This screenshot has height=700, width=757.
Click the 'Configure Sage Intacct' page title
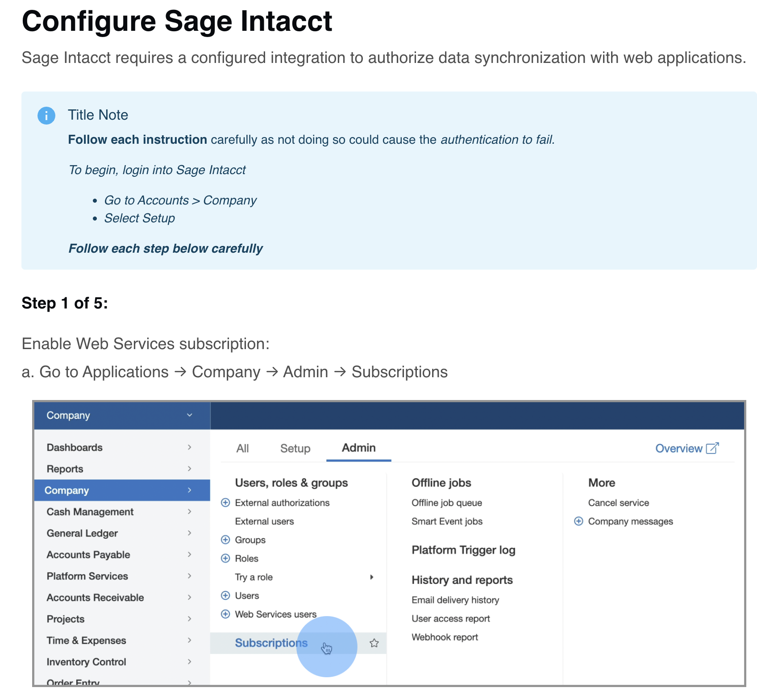coord(177,21)
